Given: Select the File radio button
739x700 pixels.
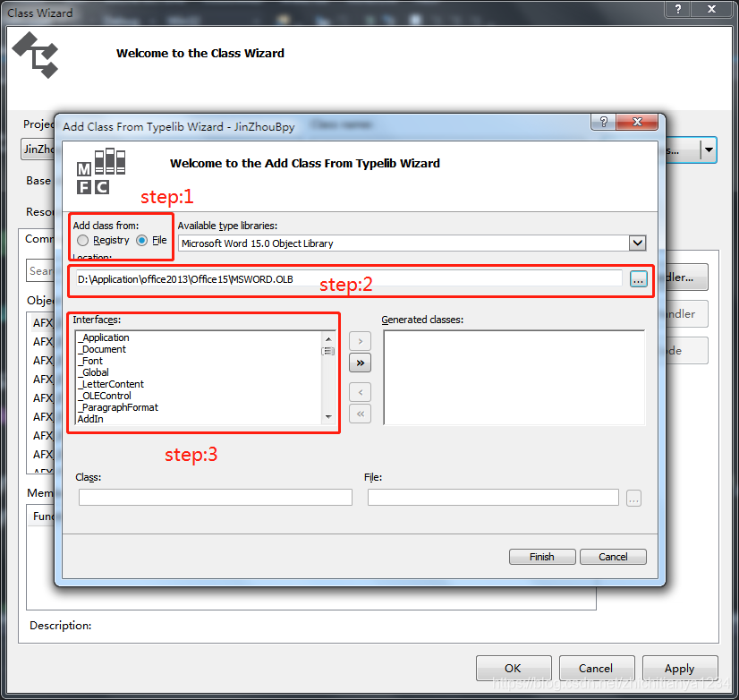Looking at the screenshot, I should click(141, 241).
